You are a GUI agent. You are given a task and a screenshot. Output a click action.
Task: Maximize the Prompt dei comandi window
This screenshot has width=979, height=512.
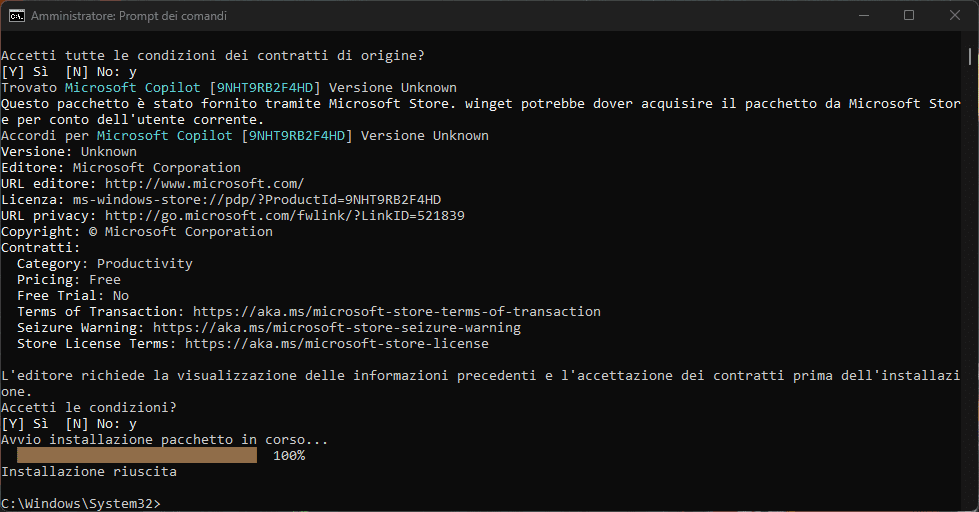[x=909, y=16]
